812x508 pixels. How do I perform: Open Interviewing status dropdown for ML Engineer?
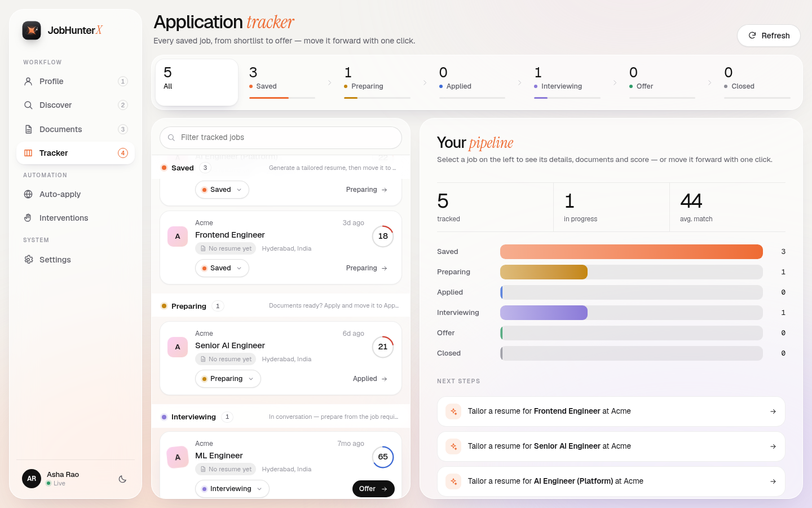click(x=232, y=489)
